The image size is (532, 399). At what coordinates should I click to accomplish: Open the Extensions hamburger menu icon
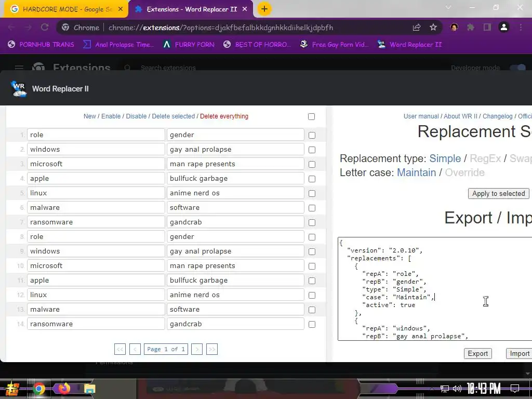point(19,68)
